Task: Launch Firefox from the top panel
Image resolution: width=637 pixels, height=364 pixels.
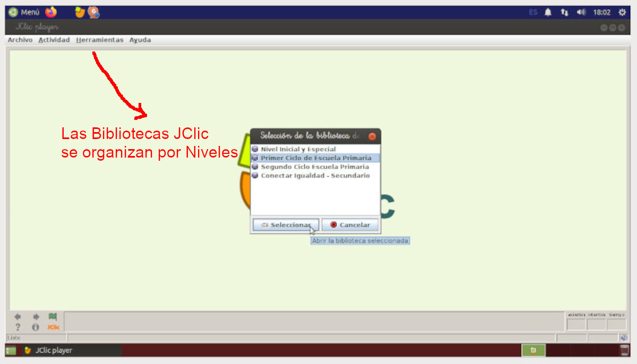Action: pos(51,12)
